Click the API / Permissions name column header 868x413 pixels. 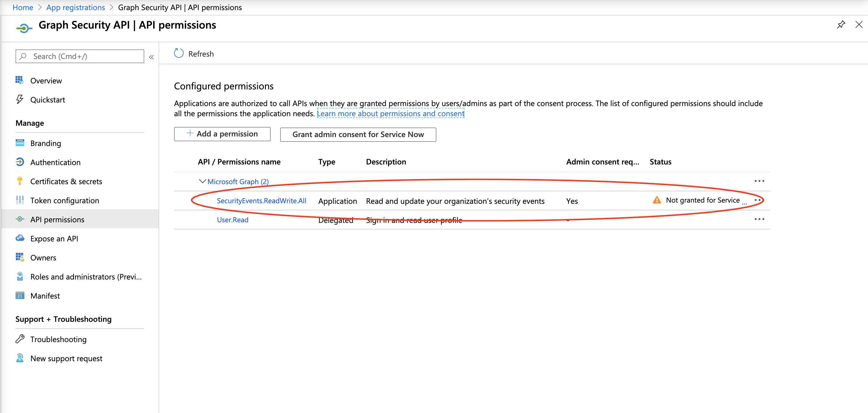click(239, 162)
